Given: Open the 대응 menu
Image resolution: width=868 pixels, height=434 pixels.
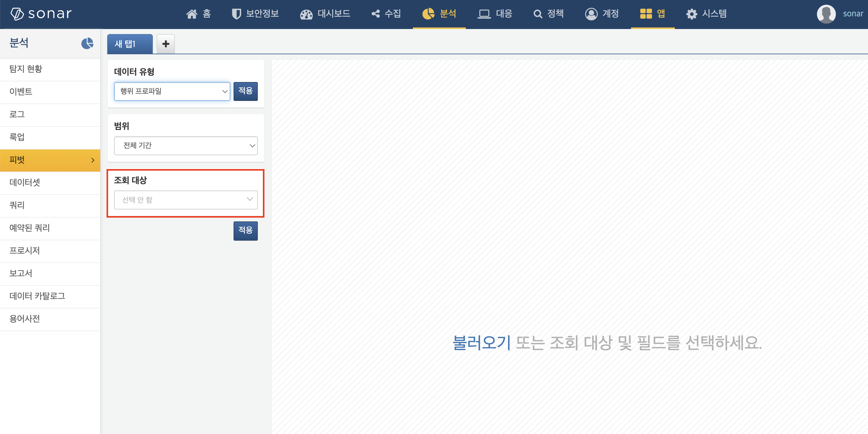Looking at the screenshot, I should pyautogui.click(x=504, y=14).
